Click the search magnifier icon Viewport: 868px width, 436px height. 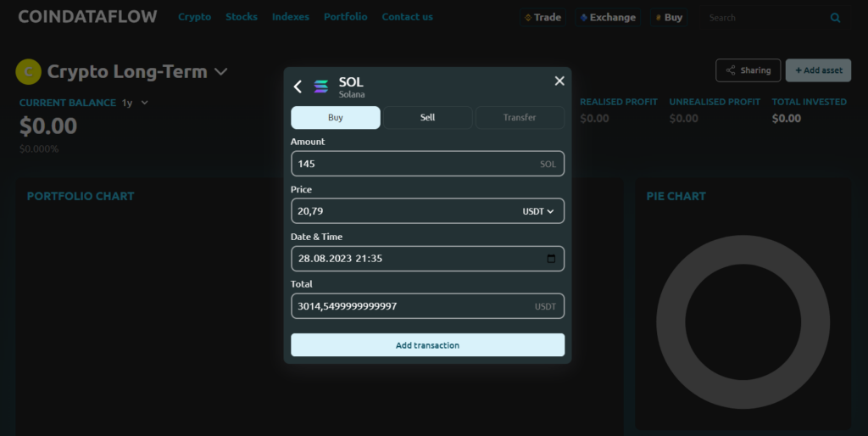(835, 18)
